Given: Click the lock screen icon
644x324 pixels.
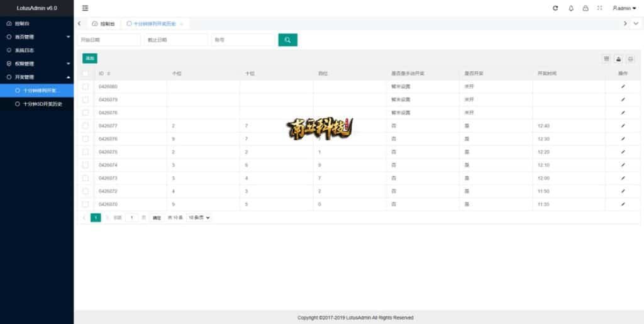Looking at the screenshot, I should click(x=586, y=8).
